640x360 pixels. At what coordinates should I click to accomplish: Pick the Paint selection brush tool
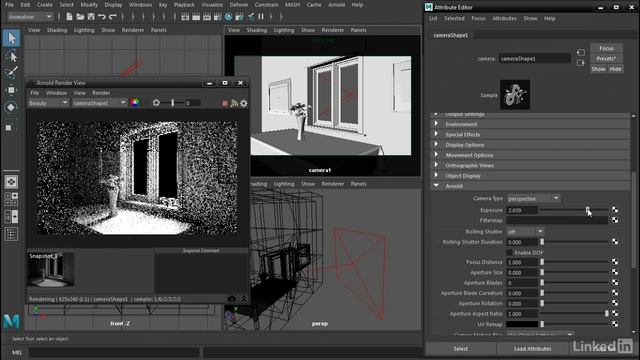[x=11, y=73]
